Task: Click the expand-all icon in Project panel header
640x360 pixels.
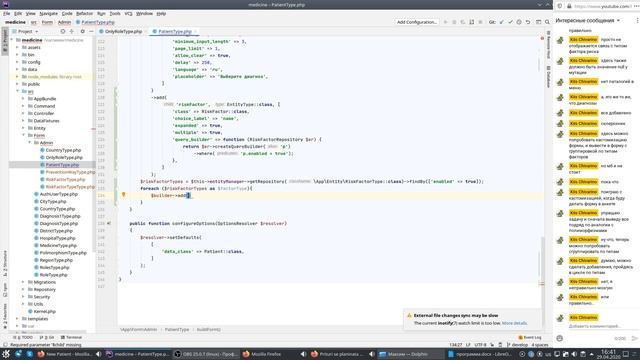Action: pyautogui.click(x=72, y=31)
